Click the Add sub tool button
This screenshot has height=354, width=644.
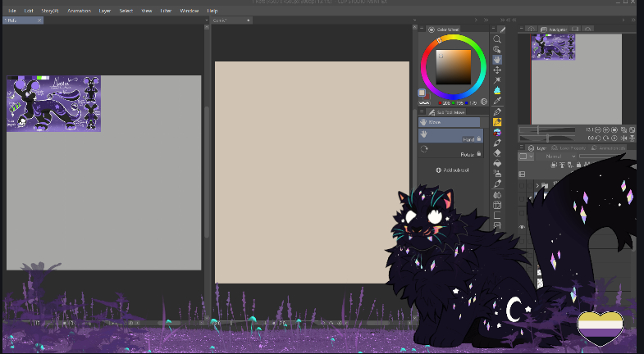[x=451, y=170]
